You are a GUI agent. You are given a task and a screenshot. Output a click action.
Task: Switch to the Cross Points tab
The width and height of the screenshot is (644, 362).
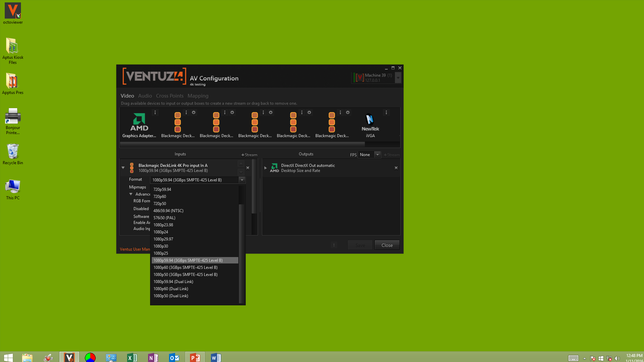coord(169,96)
